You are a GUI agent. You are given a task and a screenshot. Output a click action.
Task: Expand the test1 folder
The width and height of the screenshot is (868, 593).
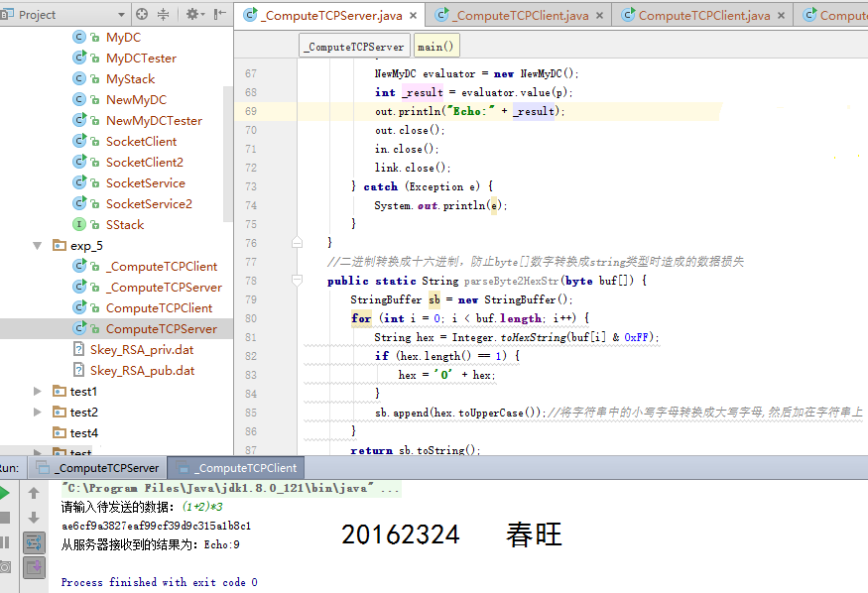tap(38, 391)
